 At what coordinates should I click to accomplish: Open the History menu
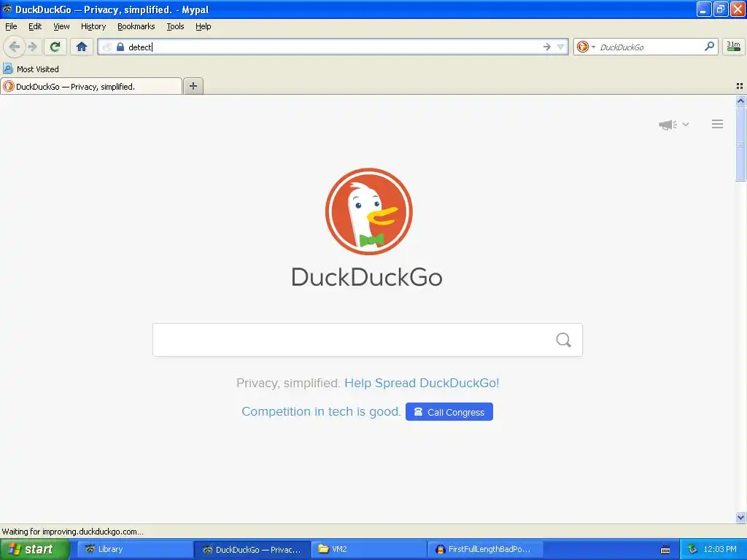tap(93, 26)
